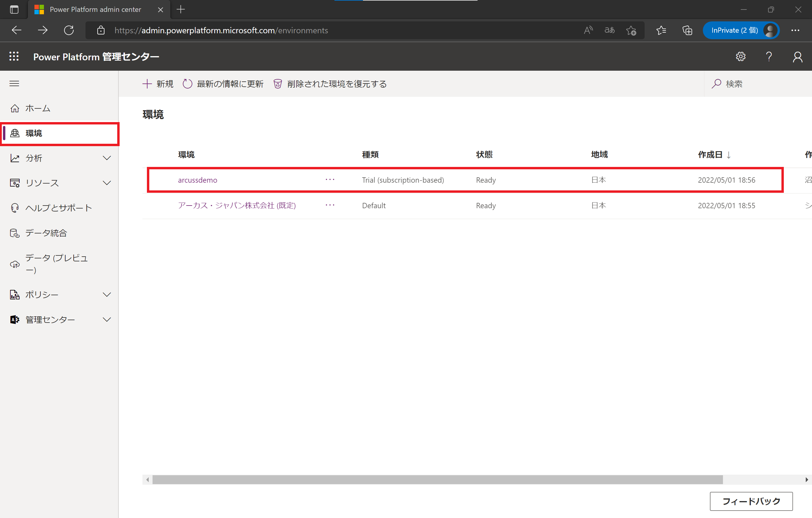Viewport: 812px width, 518px height.
Task: Open the browser settings and more menu
Action: (x=795, y=30)
